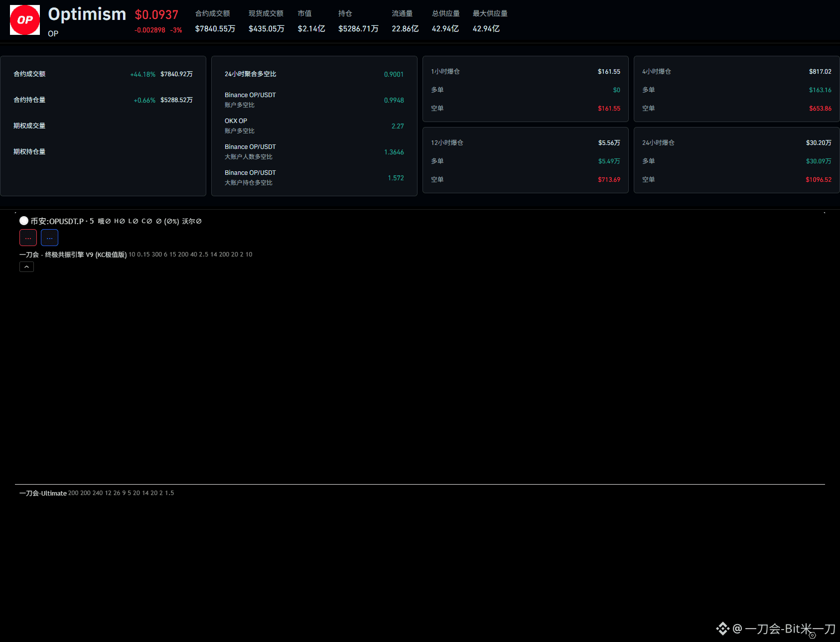Screen dimensions: 840x642
Task: Click the $5.56万 liquidation total
Action: click(x=609, y=143)
